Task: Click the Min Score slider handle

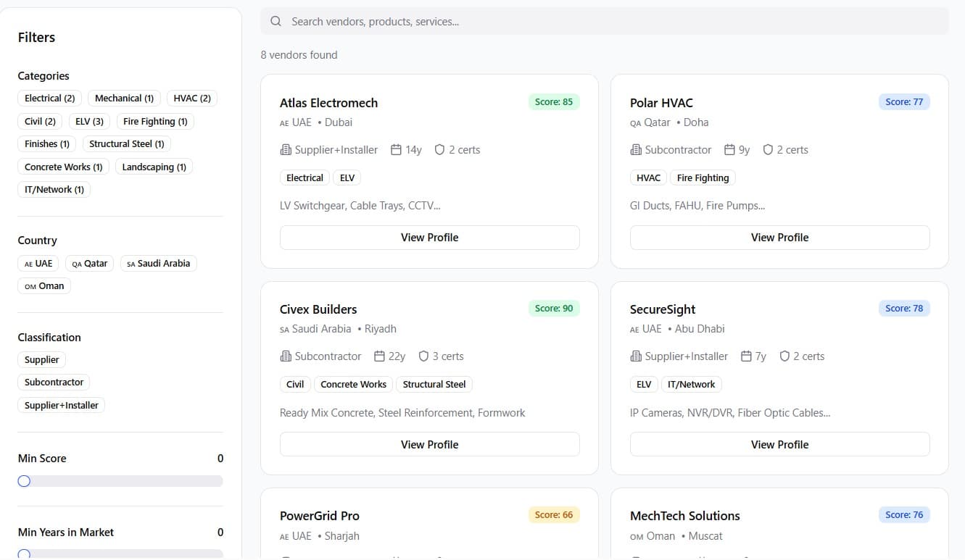Action: click(x=24, y=481)
